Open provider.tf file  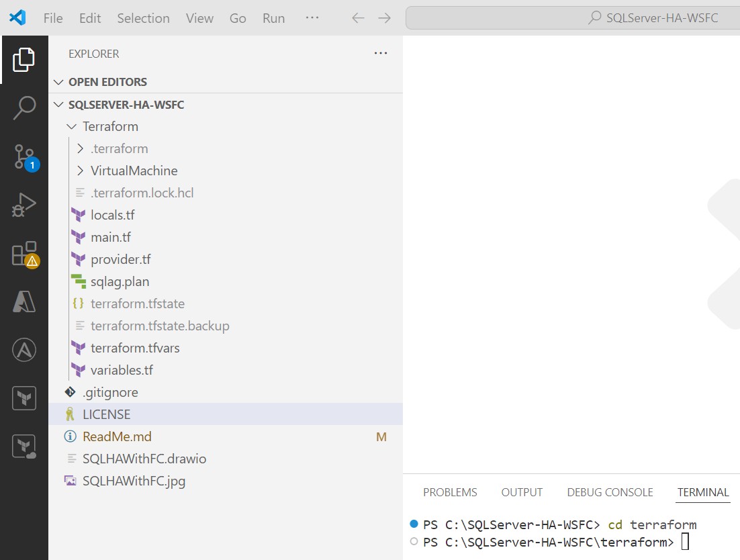coord(121,259)
